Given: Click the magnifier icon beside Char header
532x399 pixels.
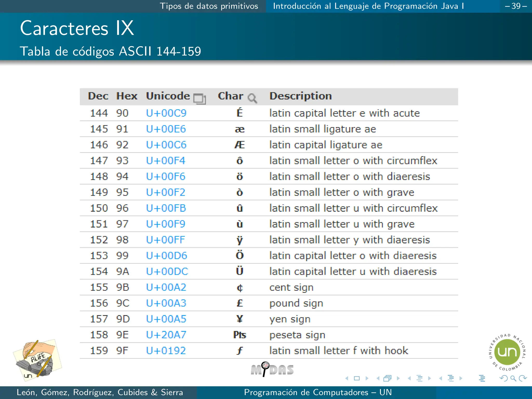Looking at the screenshot, I should (x=252, y=98).
